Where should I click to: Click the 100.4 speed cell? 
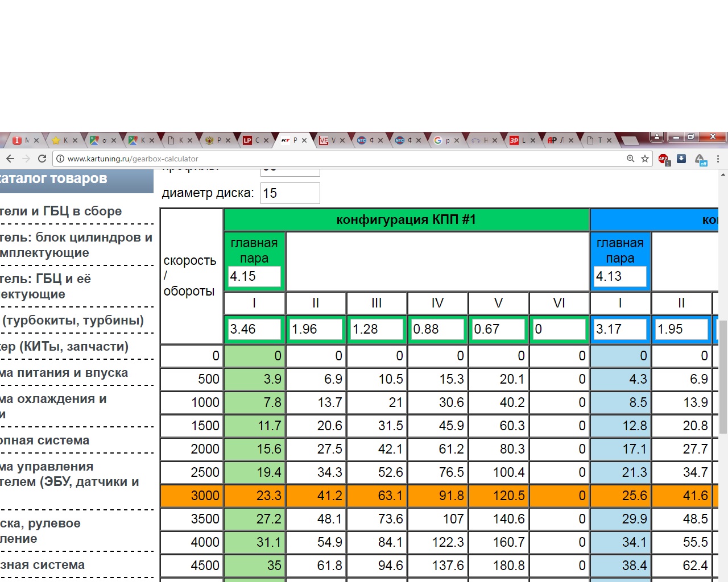click(x=498, y=472)
